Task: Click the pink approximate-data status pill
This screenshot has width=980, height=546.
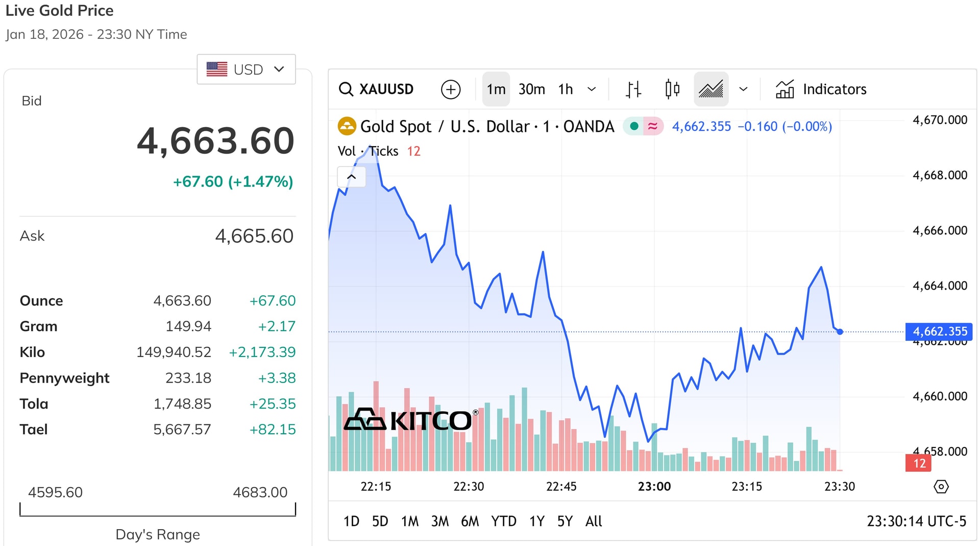Action: click(x=652, y=126)
